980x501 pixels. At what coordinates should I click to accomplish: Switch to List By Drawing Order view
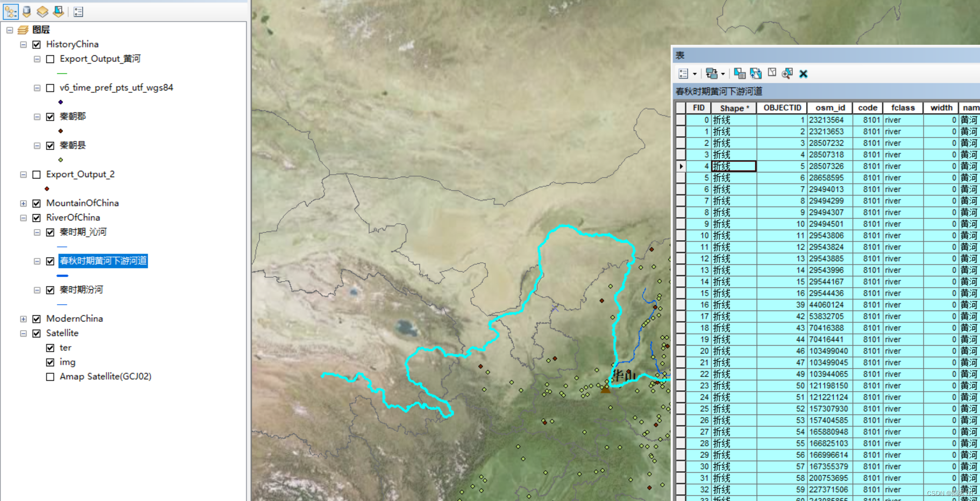coord(11,12)
